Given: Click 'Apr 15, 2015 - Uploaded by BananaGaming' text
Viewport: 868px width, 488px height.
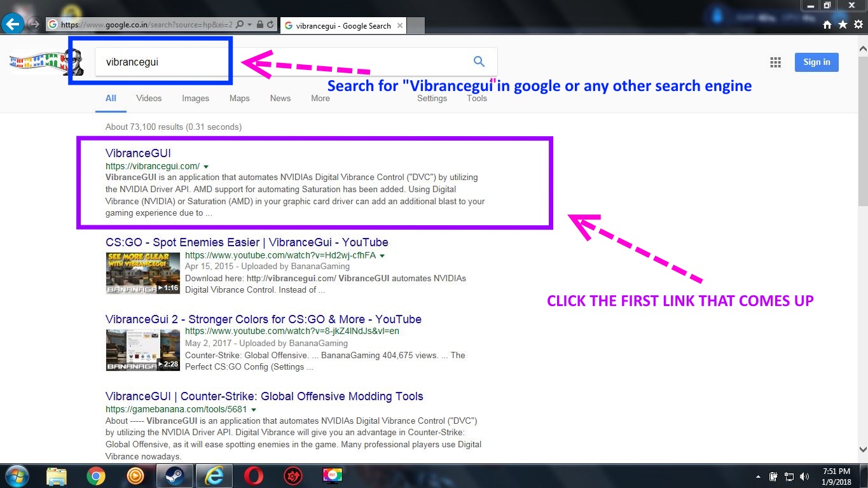Looking at the screenshot, I should pos(268,267).
